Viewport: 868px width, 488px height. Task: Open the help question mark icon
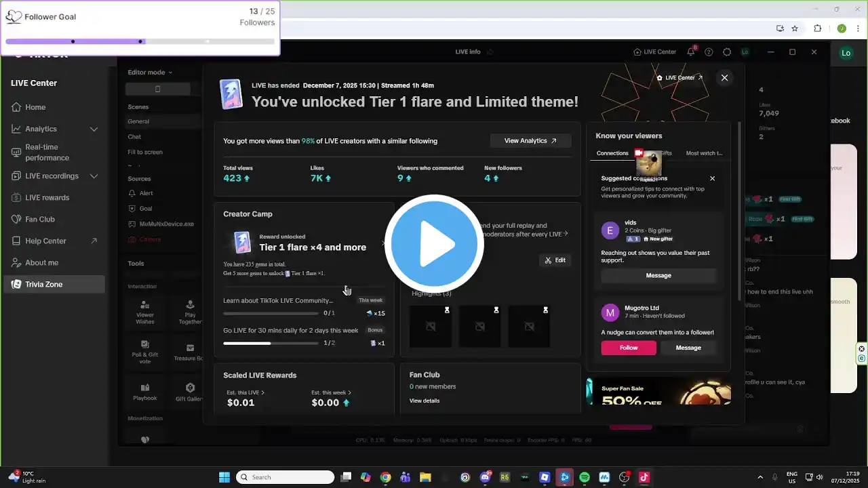coord(709,52)
